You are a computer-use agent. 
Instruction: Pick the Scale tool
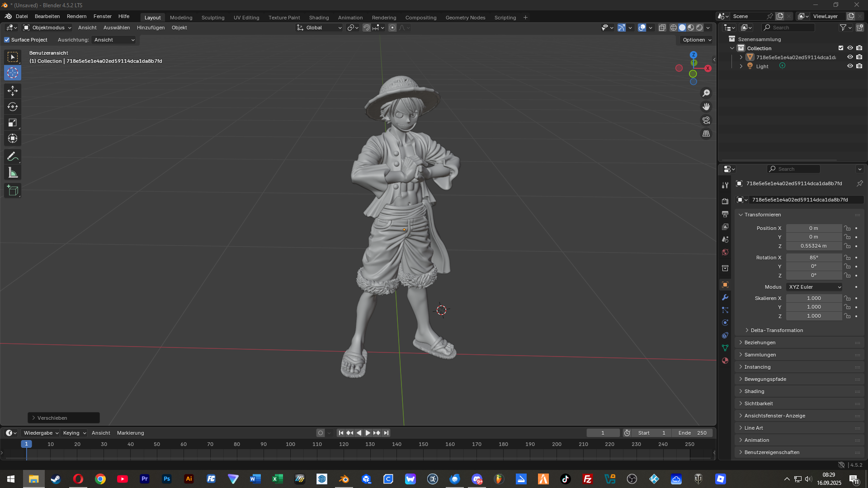pyautogui.click(x=13, y=122)
